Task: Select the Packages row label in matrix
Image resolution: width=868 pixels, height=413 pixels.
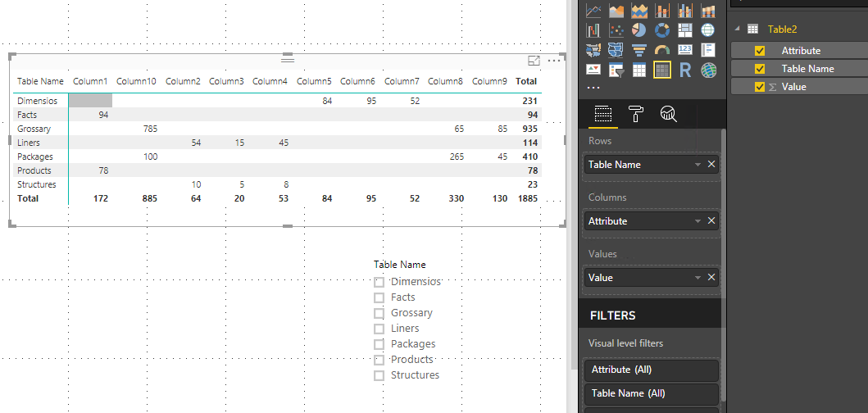Action: click(x=35, y=157)
